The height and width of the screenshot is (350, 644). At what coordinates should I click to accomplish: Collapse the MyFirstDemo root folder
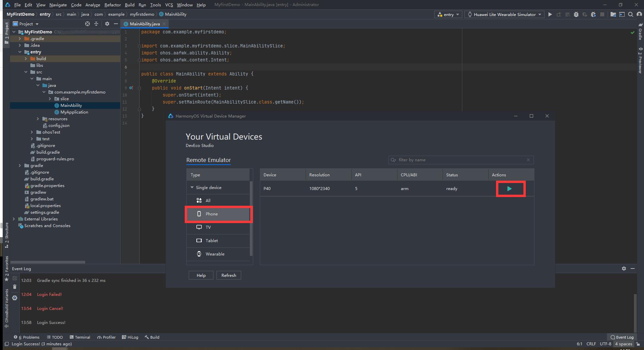14,32
